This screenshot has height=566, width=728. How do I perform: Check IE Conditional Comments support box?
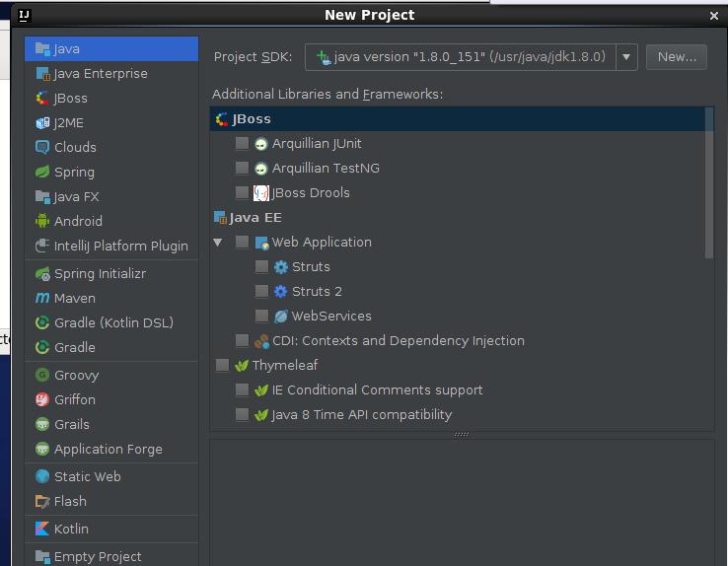[242, 389]
